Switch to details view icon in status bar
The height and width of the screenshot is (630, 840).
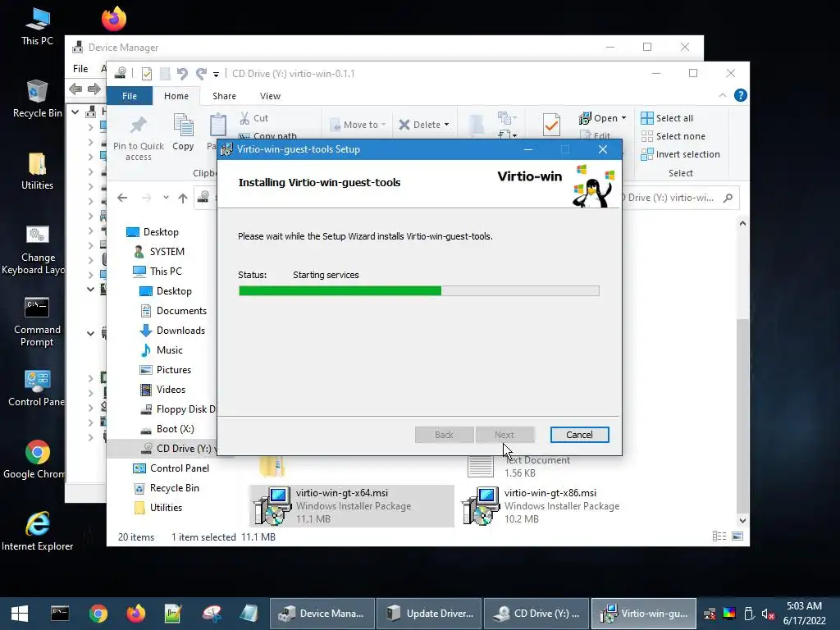tap(719, 536)
